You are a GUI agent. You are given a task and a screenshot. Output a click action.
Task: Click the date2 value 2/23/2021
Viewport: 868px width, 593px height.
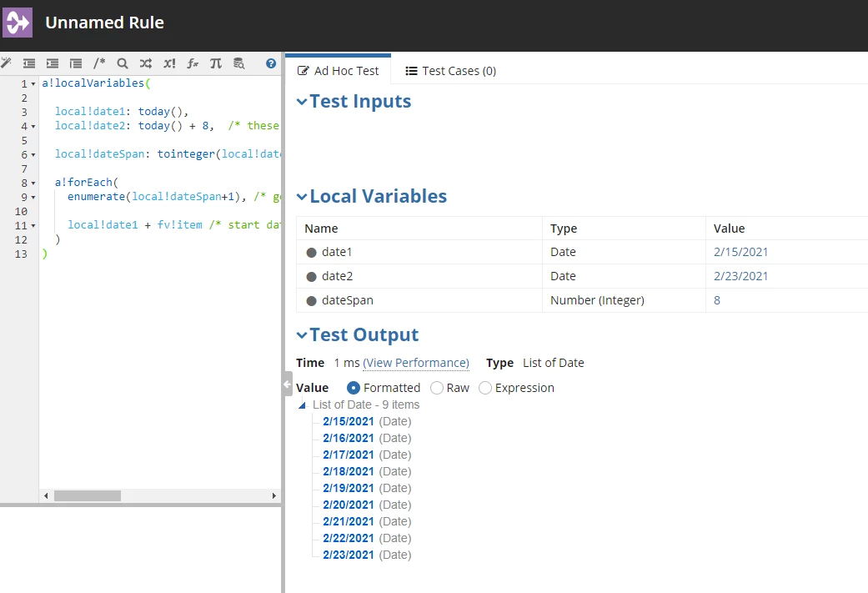[x=740, y=276]
